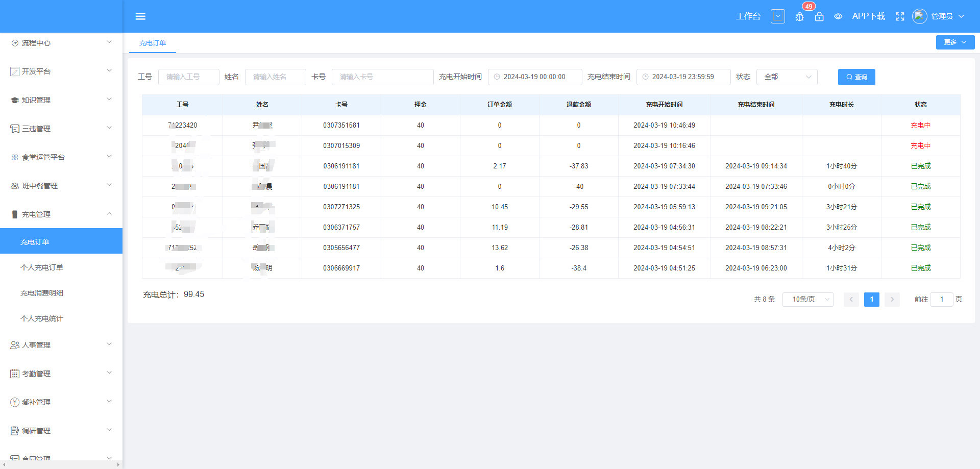Click the 食堂运营平台 sidebar icon
980x469 pixels.
tap(15, 157)
